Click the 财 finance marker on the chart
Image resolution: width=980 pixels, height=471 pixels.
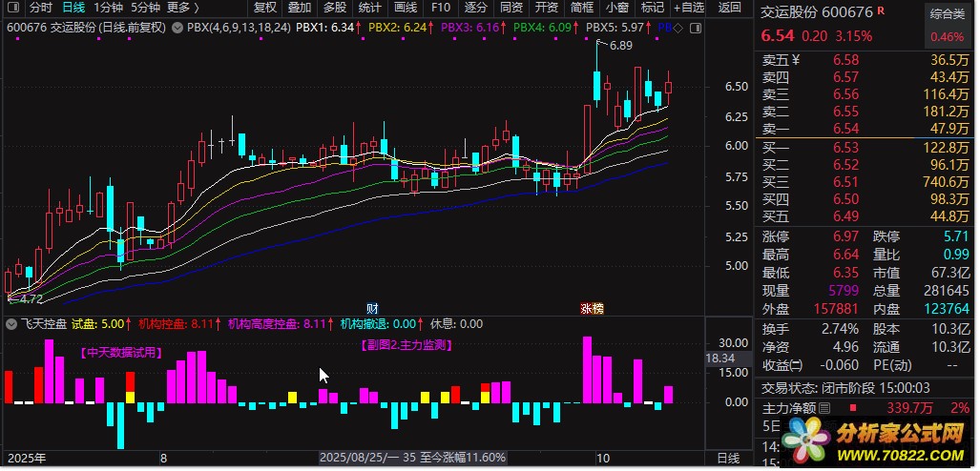pos(372,308)
